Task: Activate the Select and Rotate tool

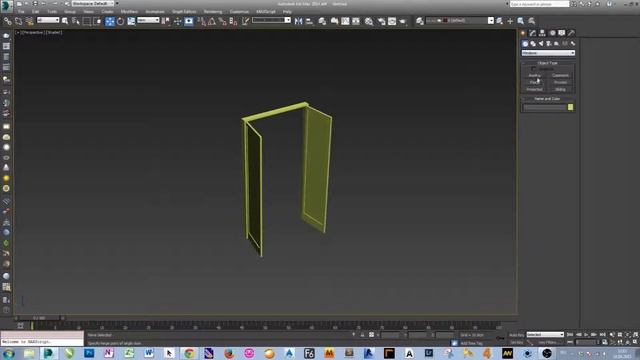Action: coord(120,21)
